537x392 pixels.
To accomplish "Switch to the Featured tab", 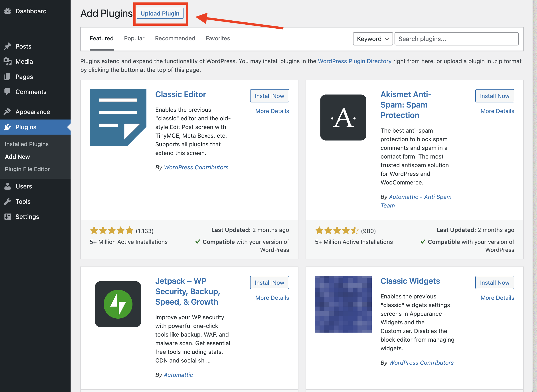I will pos(101,38).
